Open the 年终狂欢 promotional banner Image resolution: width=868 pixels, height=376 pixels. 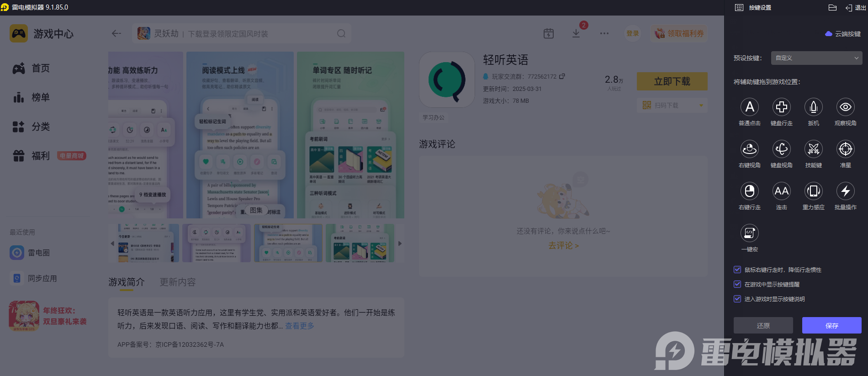(48, 316)
